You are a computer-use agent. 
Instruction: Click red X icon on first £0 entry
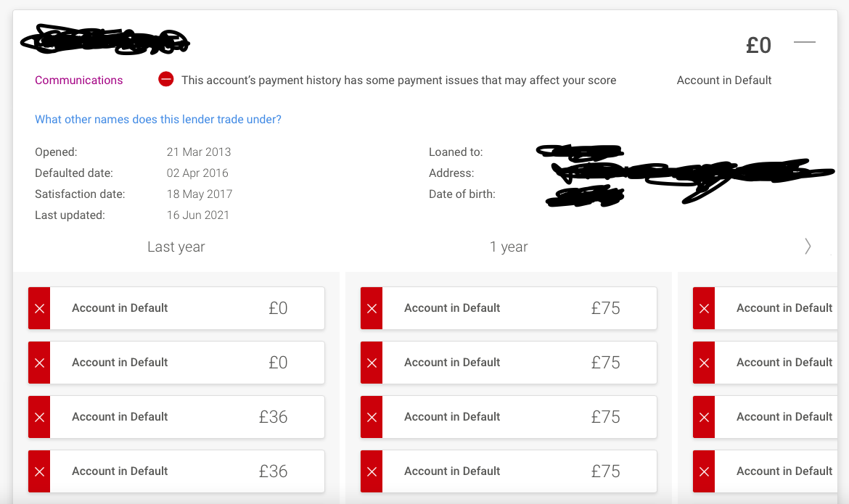(x=39, y=308)
